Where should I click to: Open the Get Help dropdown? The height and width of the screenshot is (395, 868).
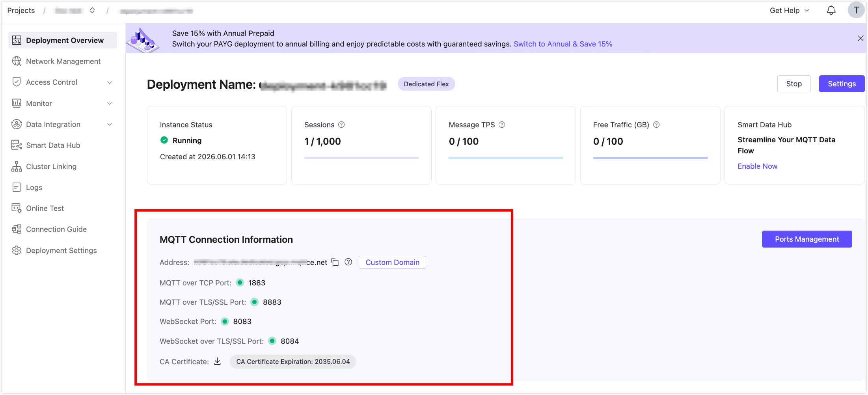tap(789, 11)
